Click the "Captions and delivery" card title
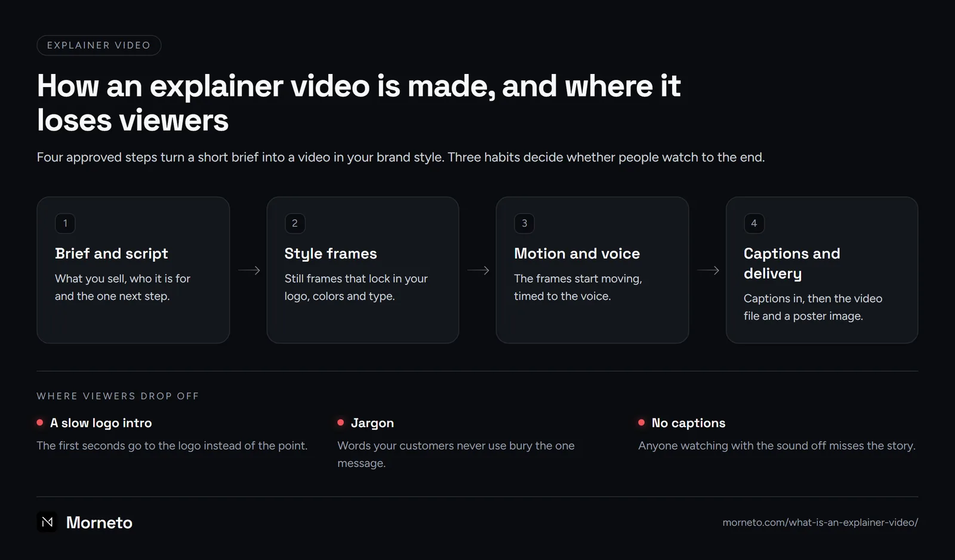955x560 pixels. [792, 264]
